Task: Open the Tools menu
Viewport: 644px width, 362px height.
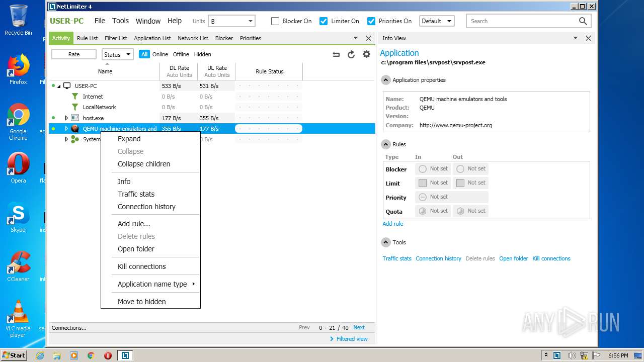Action: pyautogui.click(x=120, y=21)
